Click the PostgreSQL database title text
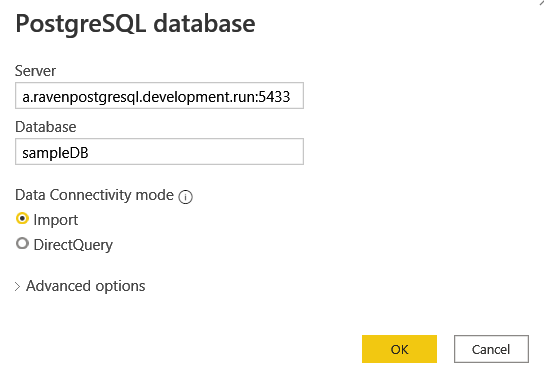The width and height of the screenshot is (544, 377). 135,24
